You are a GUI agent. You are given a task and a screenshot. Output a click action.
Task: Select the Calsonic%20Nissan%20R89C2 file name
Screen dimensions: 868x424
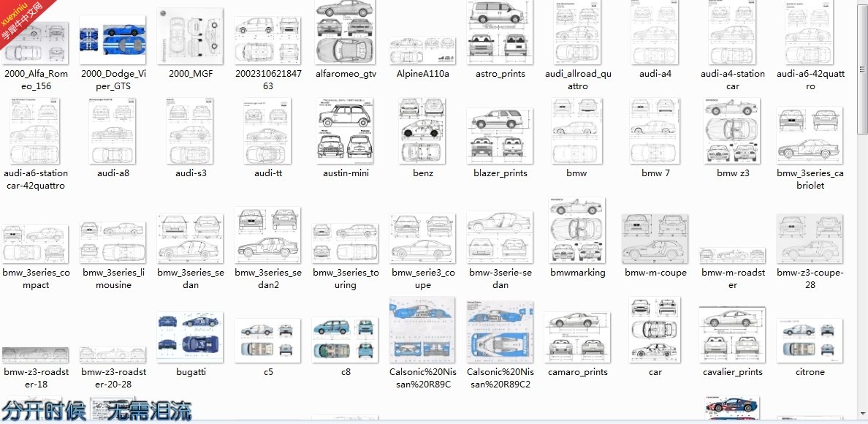500,379
